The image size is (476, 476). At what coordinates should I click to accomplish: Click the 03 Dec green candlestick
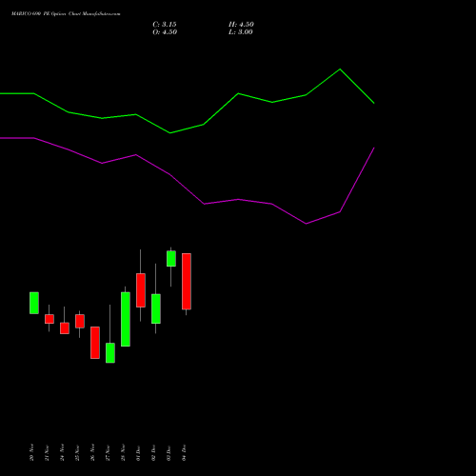click(x=171, y=258)
